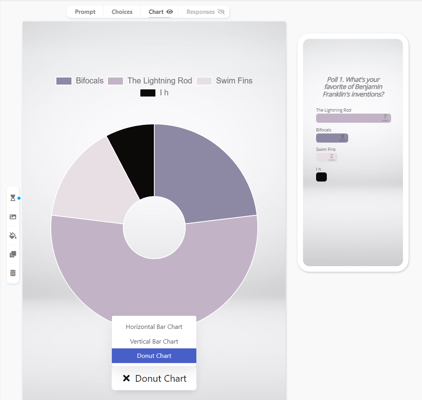Switch to the Prompt tab
This screenshot has height=400, width=422.
pyautogui.click(x=85, y=12)
